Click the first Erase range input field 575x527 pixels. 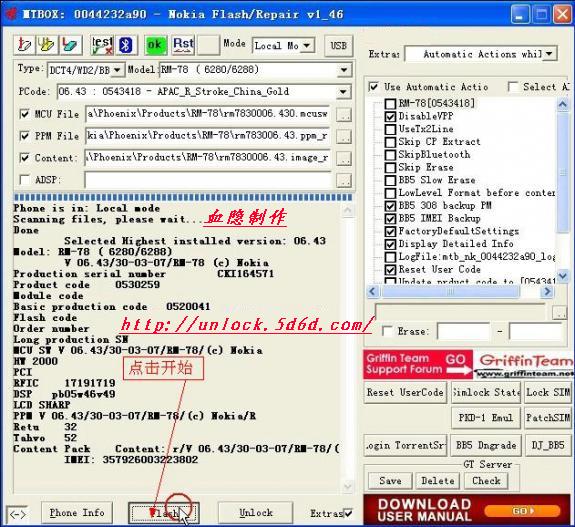click(x=464, y=332)
